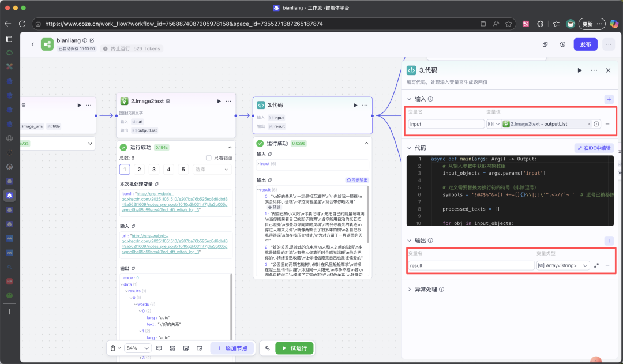Edit the input variable name field

pos(446,124)
